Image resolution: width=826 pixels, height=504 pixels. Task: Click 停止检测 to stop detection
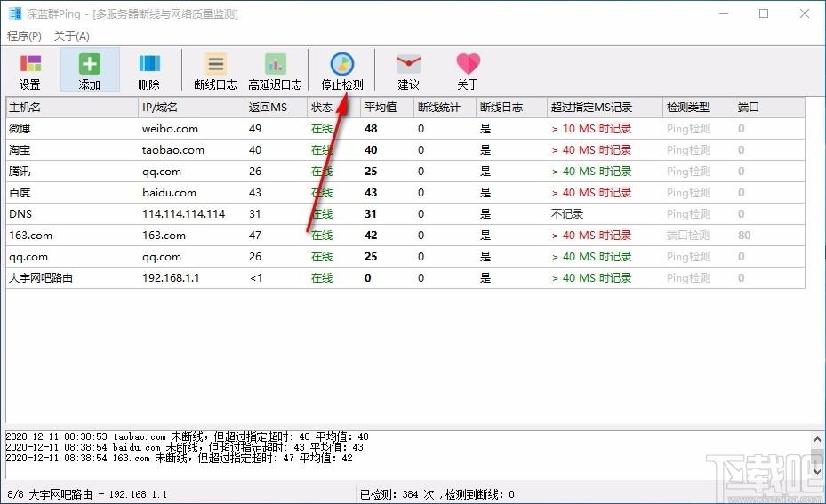pos(342,70)
